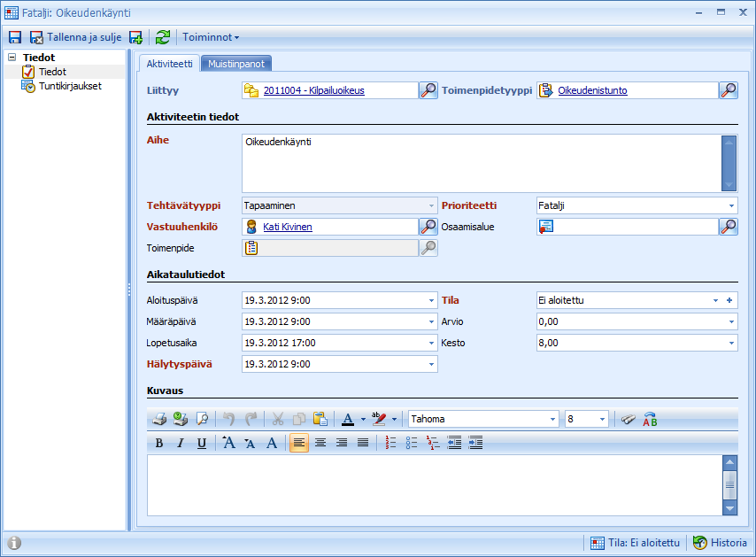Screen dimensions: 756x557
Task: Click the AB spell check icon
Action: tap(650, 419)
